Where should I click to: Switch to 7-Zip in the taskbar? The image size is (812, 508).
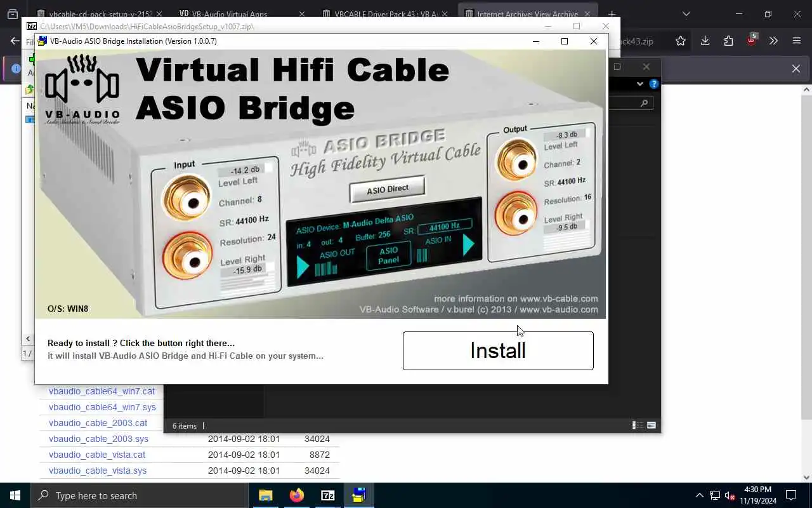point(328,495)
